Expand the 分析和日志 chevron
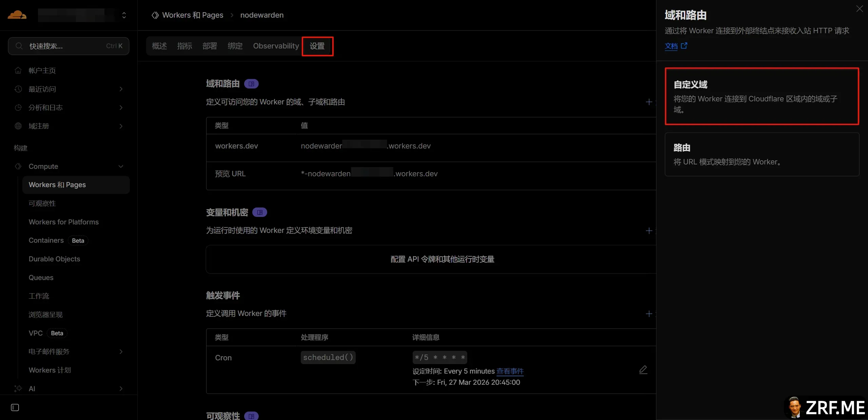 121,107
